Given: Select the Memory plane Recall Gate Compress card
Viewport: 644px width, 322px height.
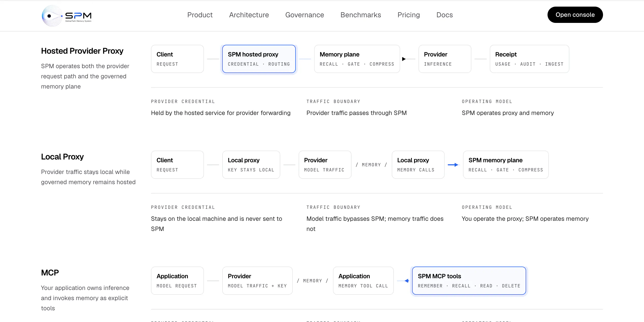Looking at the screenshot, I should tap(357, 59).
